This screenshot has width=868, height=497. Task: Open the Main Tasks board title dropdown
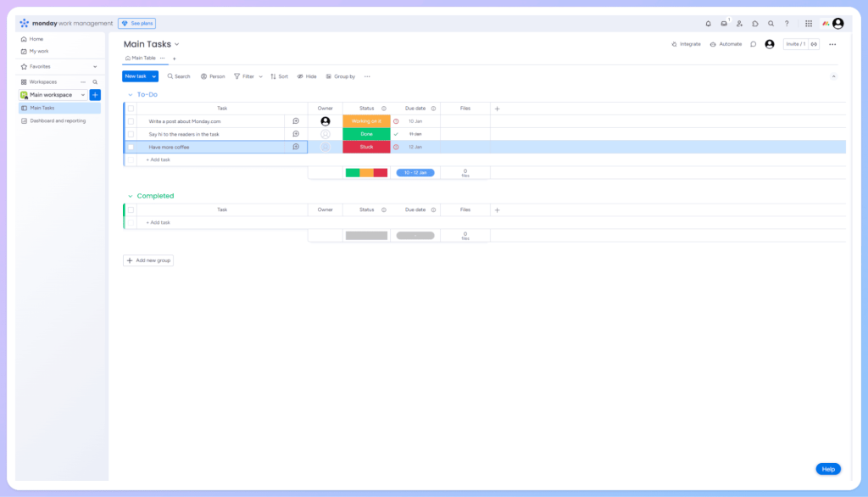coord(177,44)
